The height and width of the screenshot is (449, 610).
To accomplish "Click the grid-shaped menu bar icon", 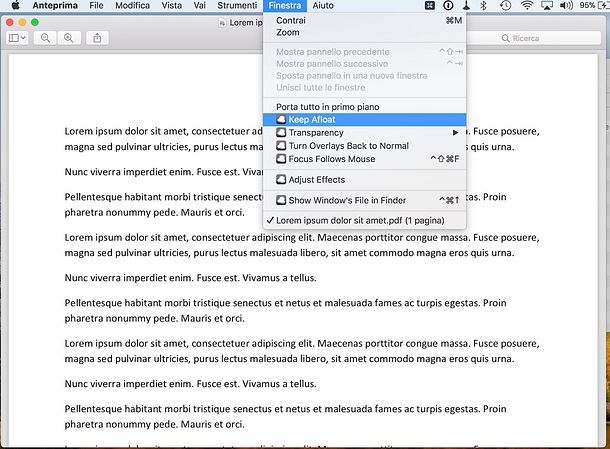I will click(429, 5).
